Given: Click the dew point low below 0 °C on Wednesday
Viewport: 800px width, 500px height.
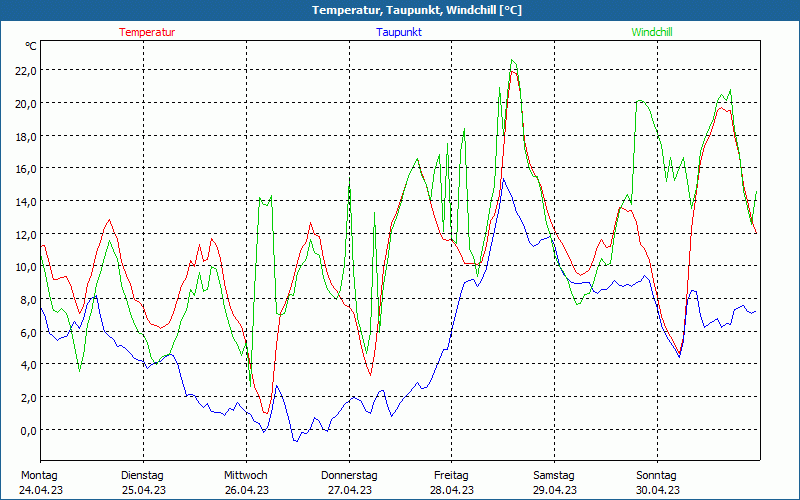Looking at the screenshot, I should (x=295, y=441).
